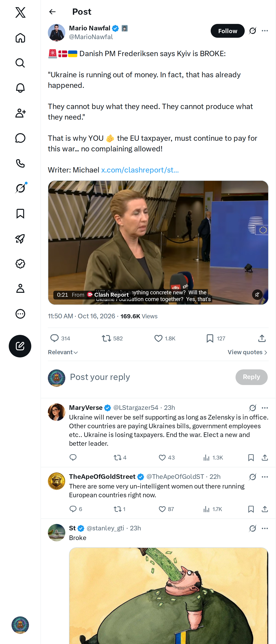Open the Search and Explore icon

pyautogui.click(x=20, y=63)
